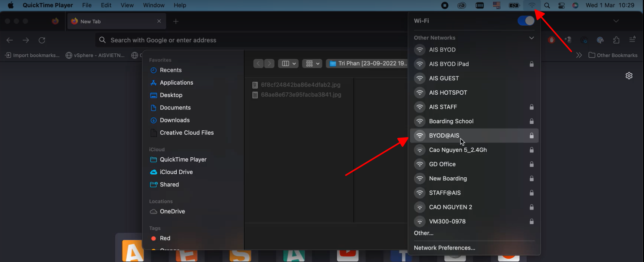Open the Firefox hamburger menu
Viewport: 644px width, 262px height.
coord(632,40)
